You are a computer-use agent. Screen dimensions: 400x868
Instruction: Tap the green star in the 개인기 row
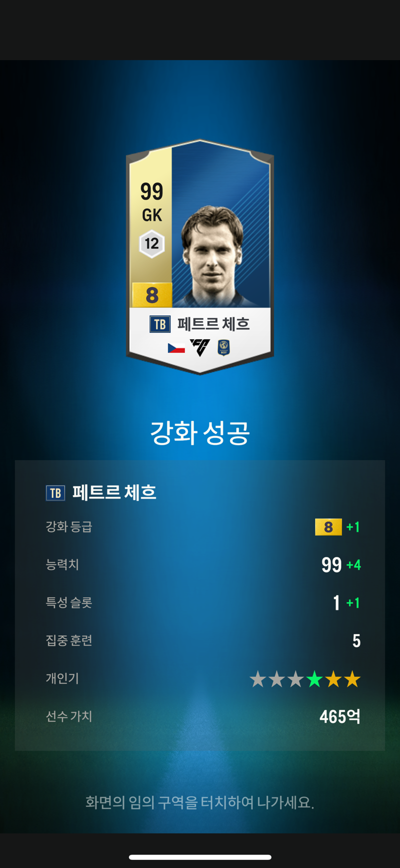click(x=314, y=679)
